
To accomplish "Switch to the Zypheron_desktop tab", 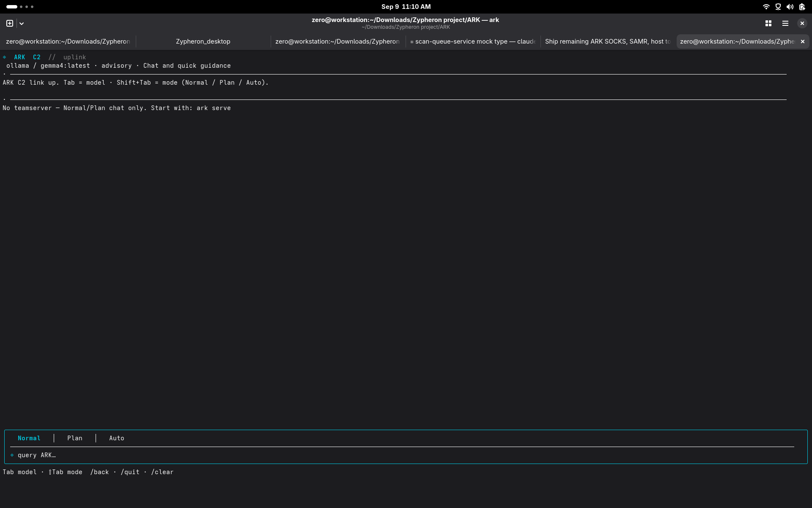I will tap(203, 41).
